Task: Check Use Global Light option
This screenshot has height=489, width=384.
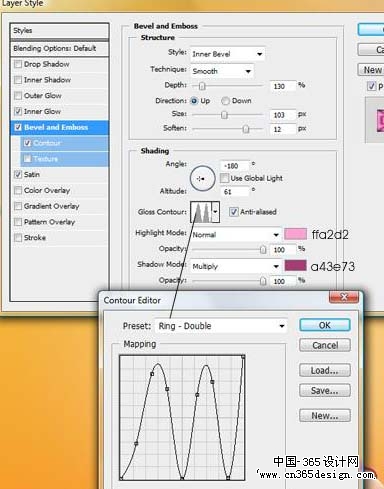Action: tap(224, 178)
